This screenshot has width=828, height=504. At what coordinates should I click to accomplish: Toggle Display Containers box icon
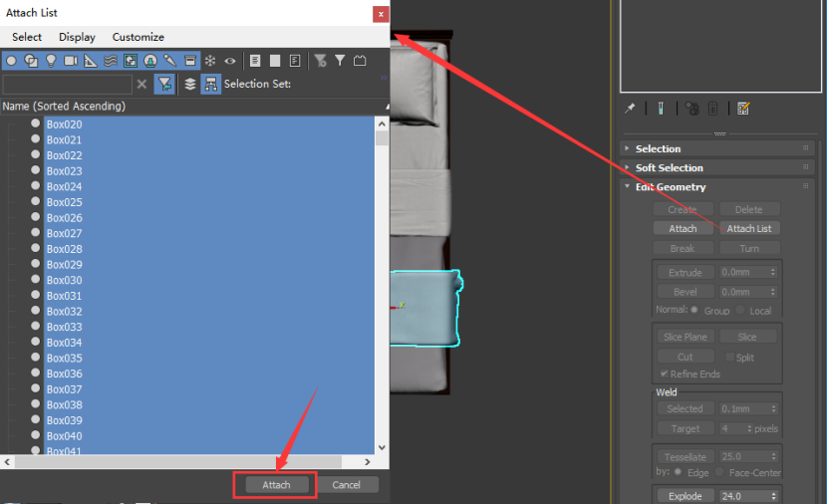(x=190, y=61)
